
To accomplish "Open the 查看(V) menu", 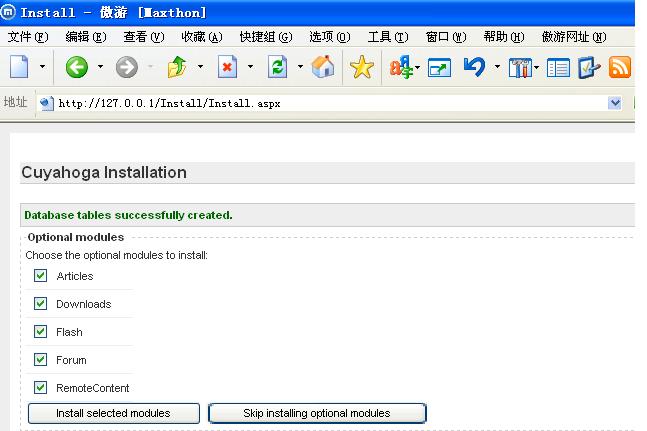I will pyautogui.click(x=144, y=37).
